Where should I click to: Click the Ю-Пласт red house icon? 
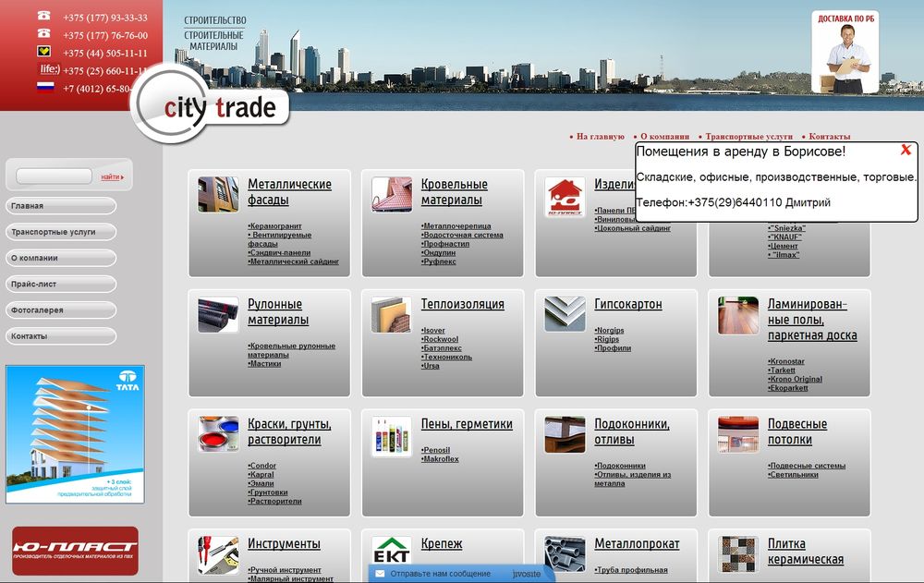[565, 197]
